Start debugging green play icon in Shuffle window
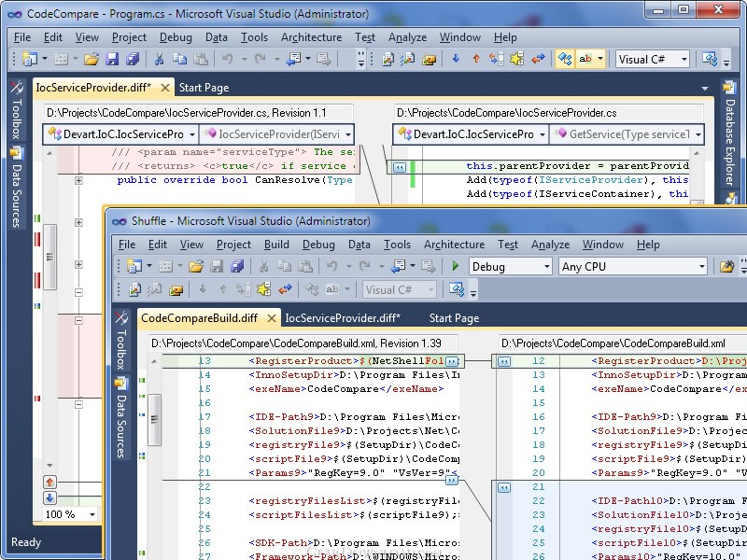The image size is (747, 560). coord(456,266)
